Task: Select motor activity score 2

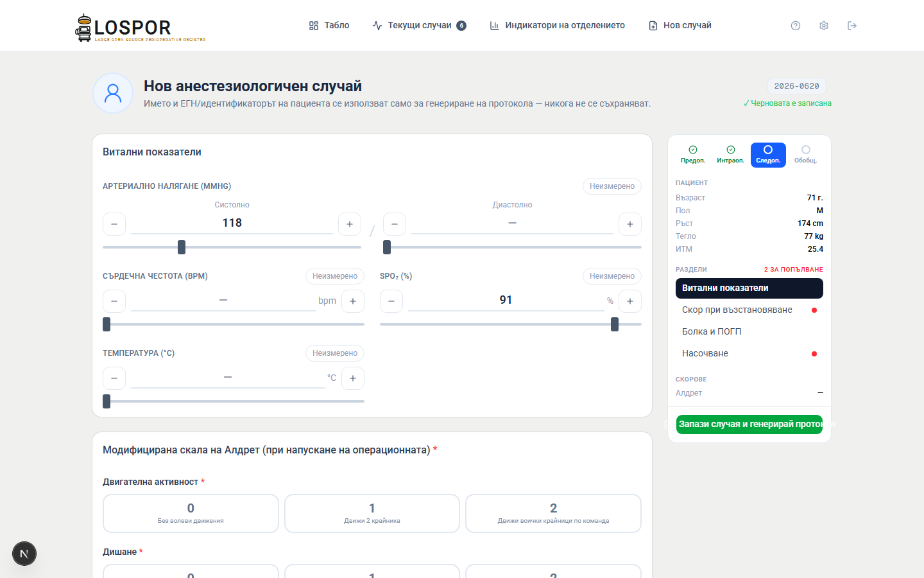Action: tap(553, 513)
